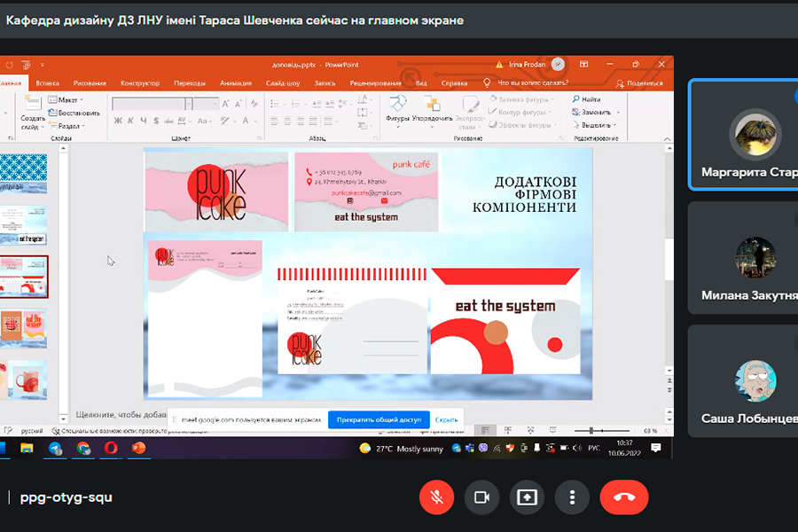This screenshot has height=532, width=798.
Task: Click Найти find tool in ribbon
Action: 587,99
